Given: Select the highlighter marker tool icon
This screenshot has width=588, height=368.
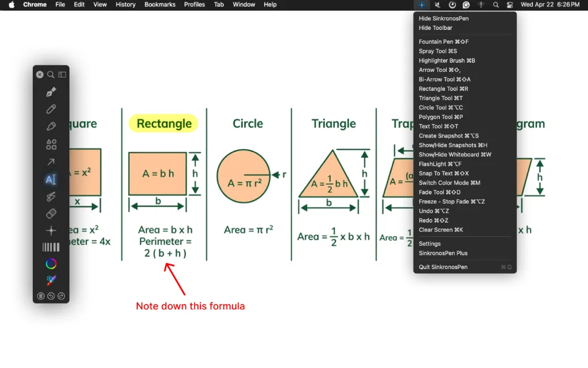Looking at the screenshot, I should point(51,126).
